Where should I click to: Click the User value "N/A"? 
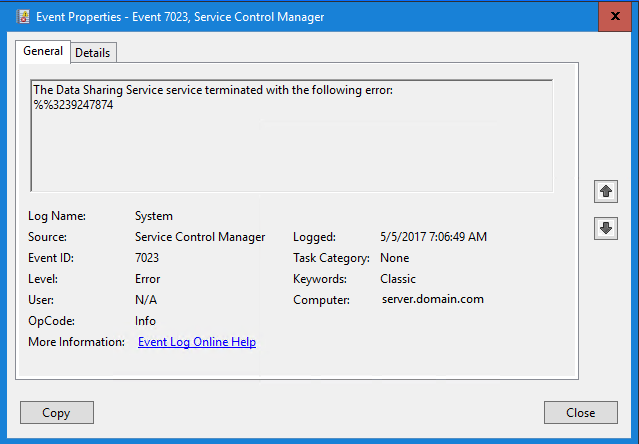[x=146, y=300]
